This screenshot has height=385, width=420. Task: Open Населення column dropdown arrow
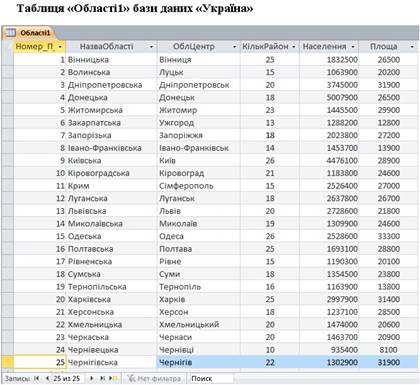pyautogui.click(x=353, y=47)
